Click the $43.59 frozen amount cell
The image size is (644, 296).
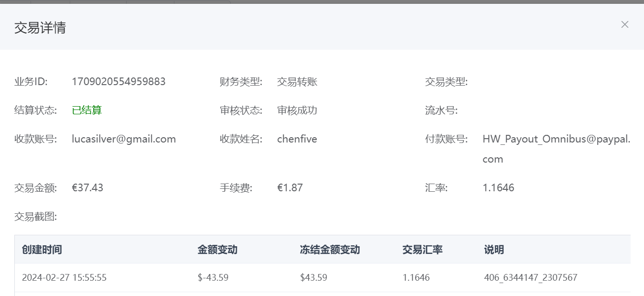(313, 277)
